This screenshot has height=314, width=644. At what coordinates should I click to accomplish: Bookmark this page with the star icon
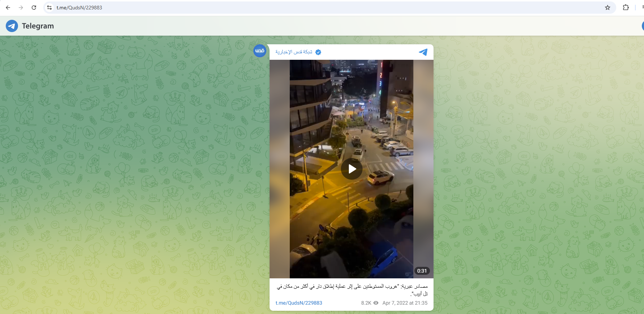pos(608,8)
